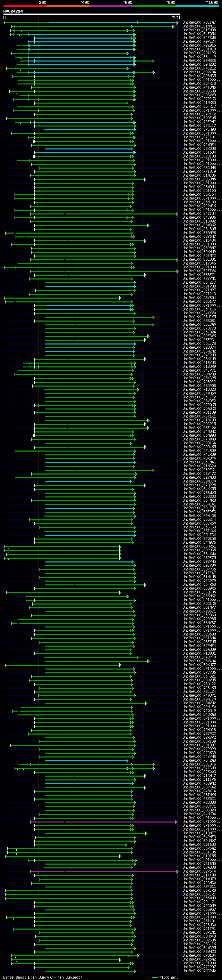
Task: Select the UniRef100_A9PES4 label
Action: 199,41
